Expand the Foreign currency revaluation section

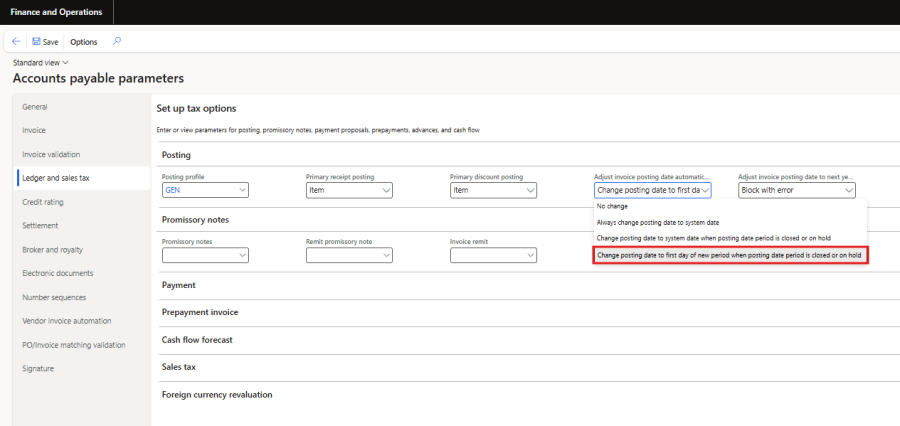pos(217,395)
